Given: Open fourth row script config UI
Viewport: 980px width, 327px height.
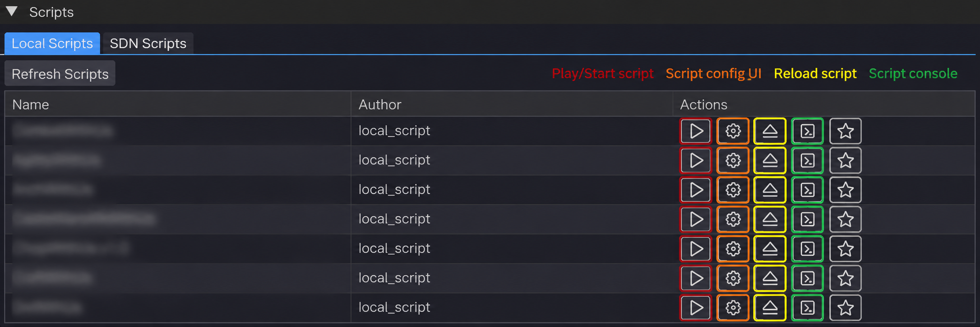Looking at the screenshot, I should click(x=733, y=219).
